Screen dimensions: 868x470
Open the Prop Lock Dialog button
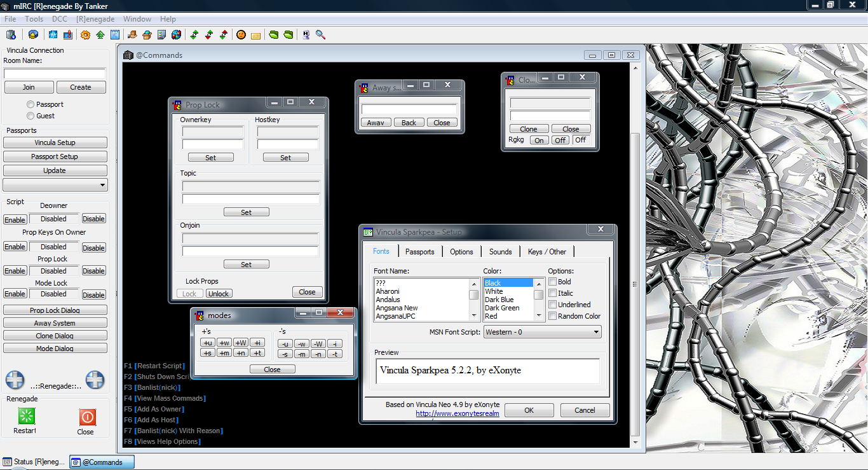tap(55, 310)
